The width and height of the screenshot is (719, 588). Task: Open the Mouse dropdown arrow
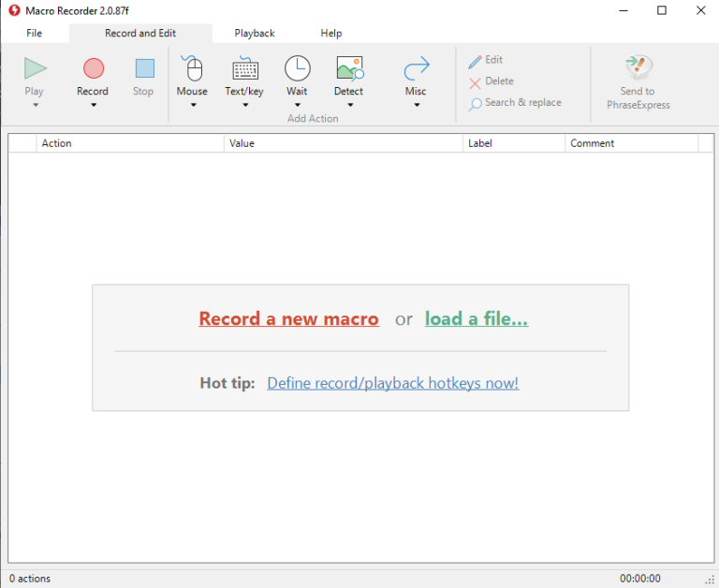click(193, 105)
